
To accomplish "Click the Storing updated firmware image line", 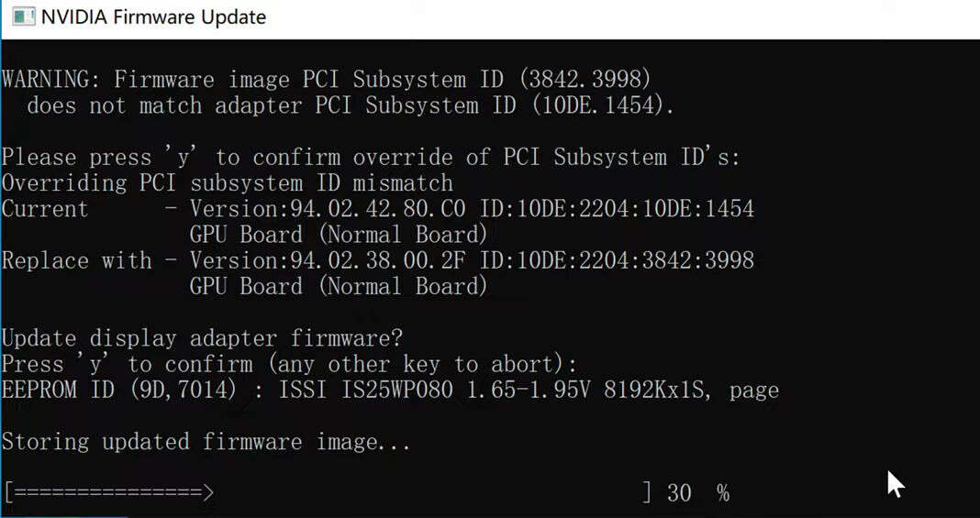I will pyautogui.click(x=206, y=443).
